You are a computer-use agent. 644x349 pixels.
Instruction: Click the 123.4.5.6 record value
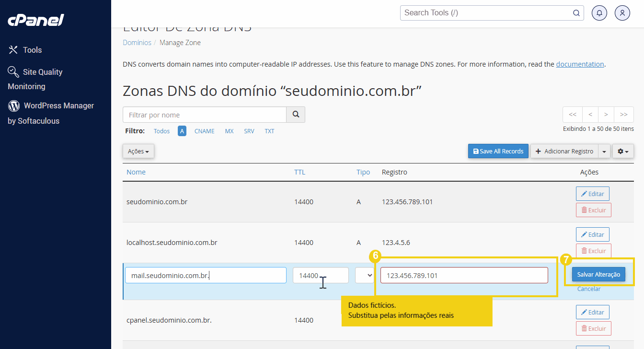[396, 243]
